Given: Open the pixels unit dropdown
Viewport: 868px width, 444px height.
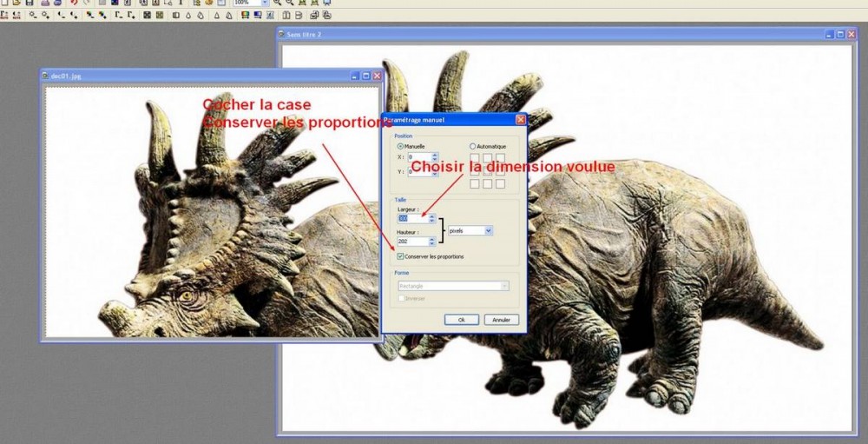Looking at the screenshot, I should (x=489, y=230).
